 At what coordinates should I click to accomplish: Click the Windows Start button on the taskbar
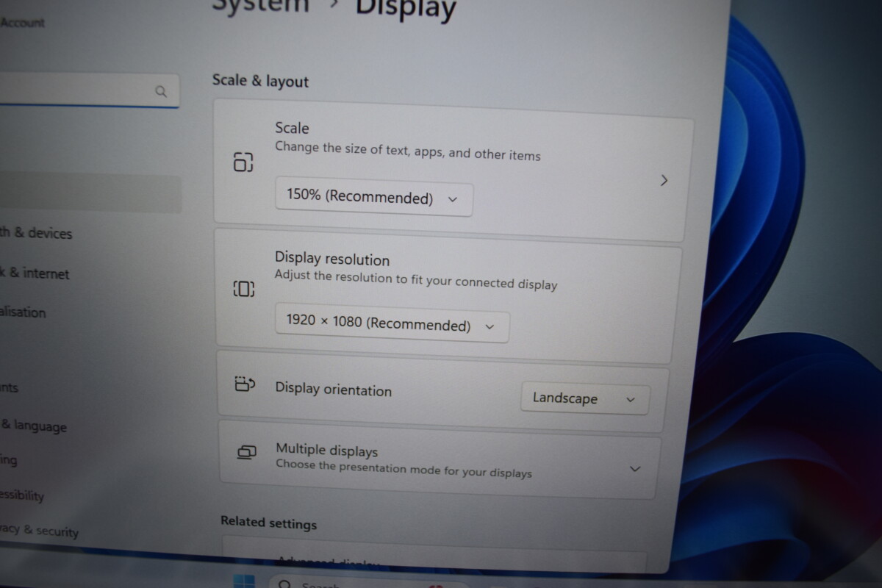(244, 581)
